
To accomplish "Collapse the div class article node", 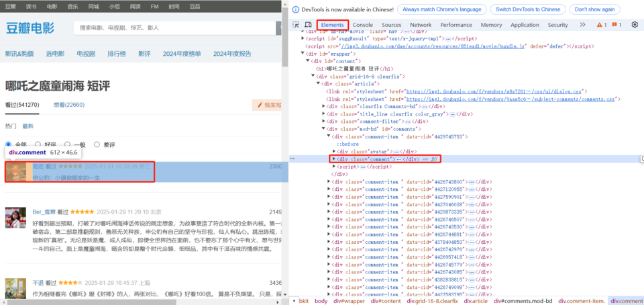I will pyautogui.click(x=318, y=84).
